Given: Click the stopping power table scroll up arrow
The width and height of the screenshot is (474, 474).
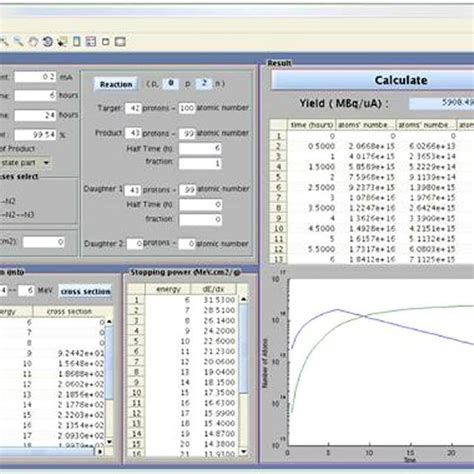Looking at the screenshot, I should click(x=244, y=299).
